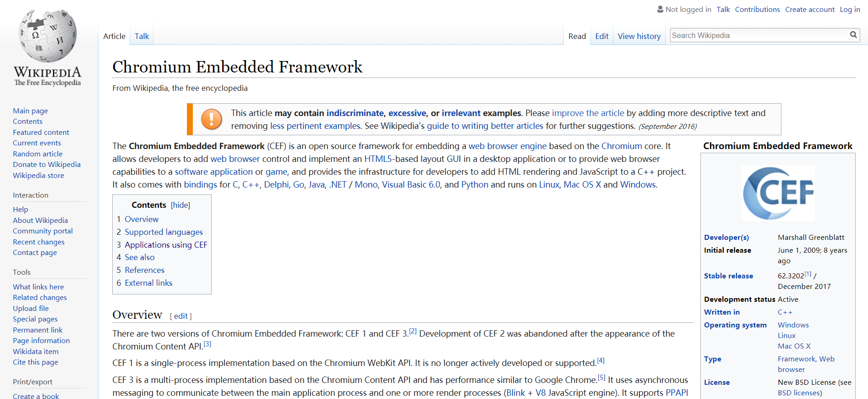Open PPAPI link in Overview
The height and width of the screenshot is (399, 868).
coord(677,393)
